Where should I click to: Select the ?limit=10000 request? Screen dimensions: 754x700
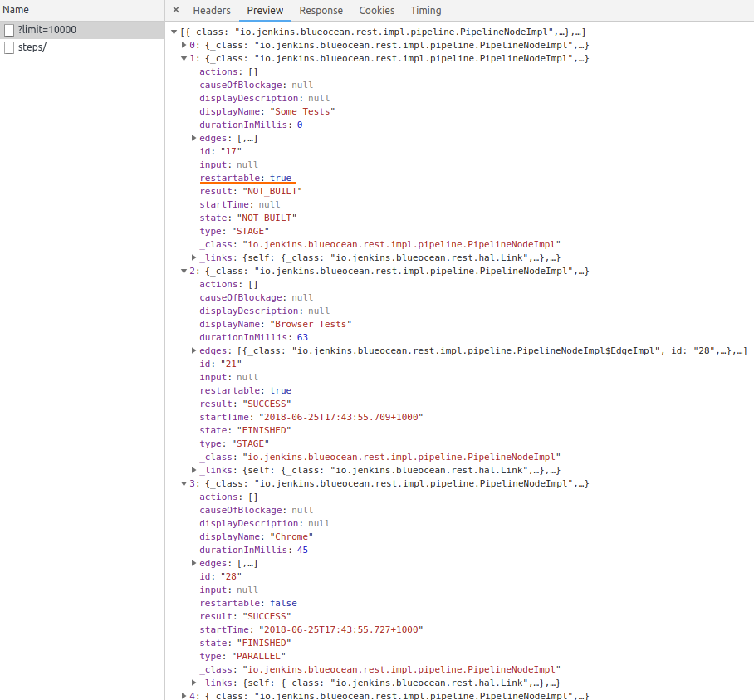click(47, 30)
